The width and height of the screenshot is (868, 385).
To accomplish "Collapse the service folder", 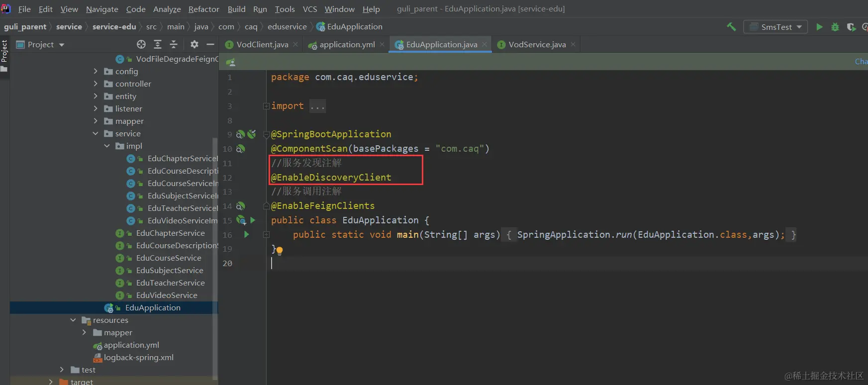I will 96,133.
